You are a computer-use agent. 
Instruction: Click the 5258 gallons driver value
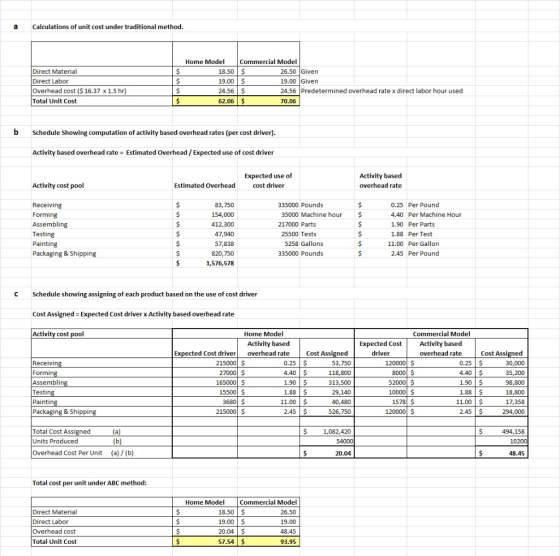coord(291,244)
